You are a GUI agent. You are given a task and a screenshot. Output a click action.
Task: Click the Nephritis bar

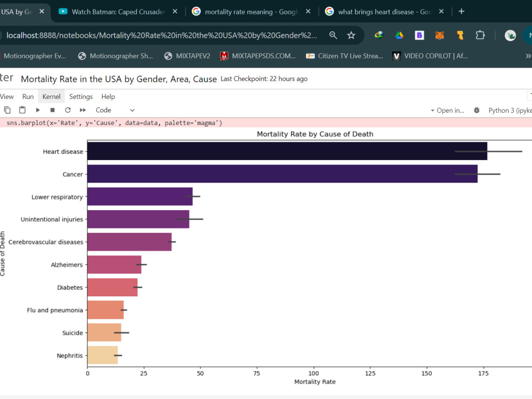[103, 355]
